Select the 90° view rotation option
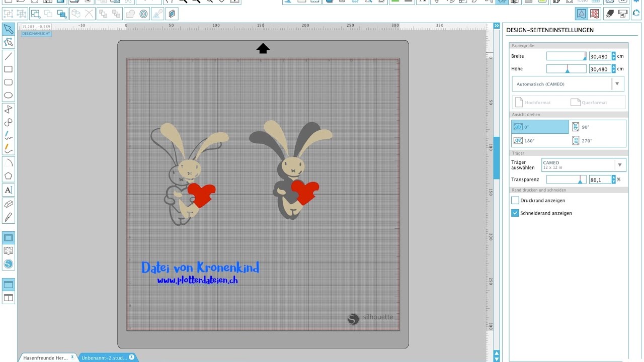Image resolution: width=644 pixels, height=362 pixels. 598,127
